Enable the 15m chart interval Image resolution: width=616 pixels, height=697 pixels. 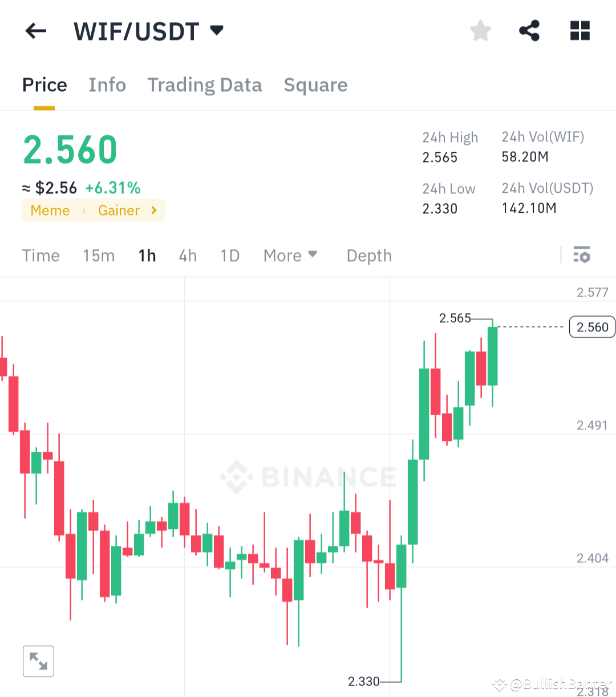click(x=99, y=256)
